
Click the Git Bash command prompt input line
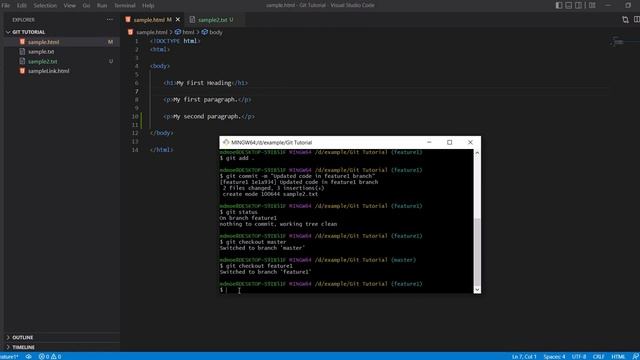click(346, 290)
